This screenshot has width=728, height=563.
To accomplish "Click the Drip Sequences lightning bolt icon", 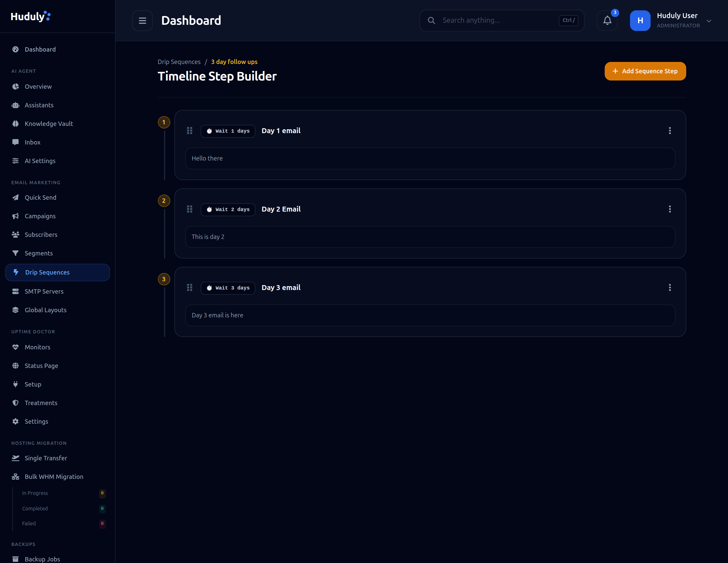I will tap(16, 272).
